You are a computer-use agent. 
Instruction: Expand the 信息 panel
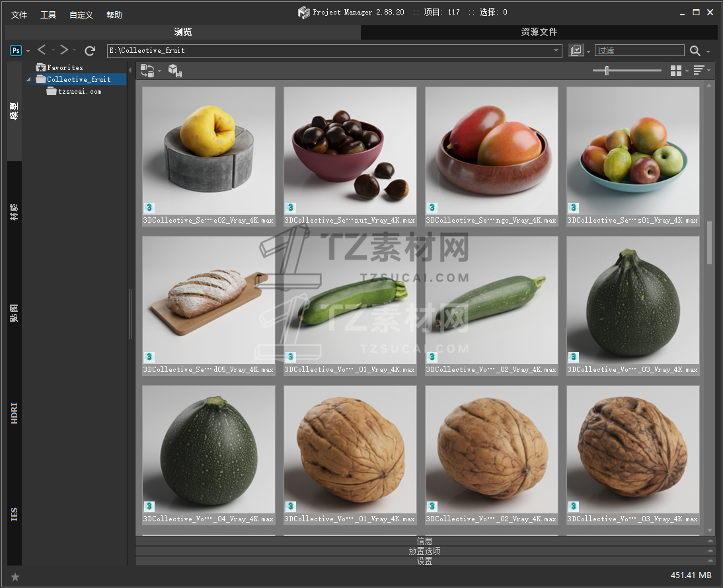(424, 541)
